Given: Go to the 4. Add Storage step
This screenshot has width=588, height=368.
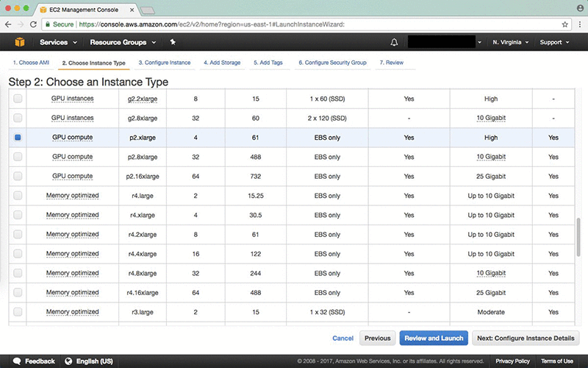Looking at the screenshot, I should pos(222,63).
